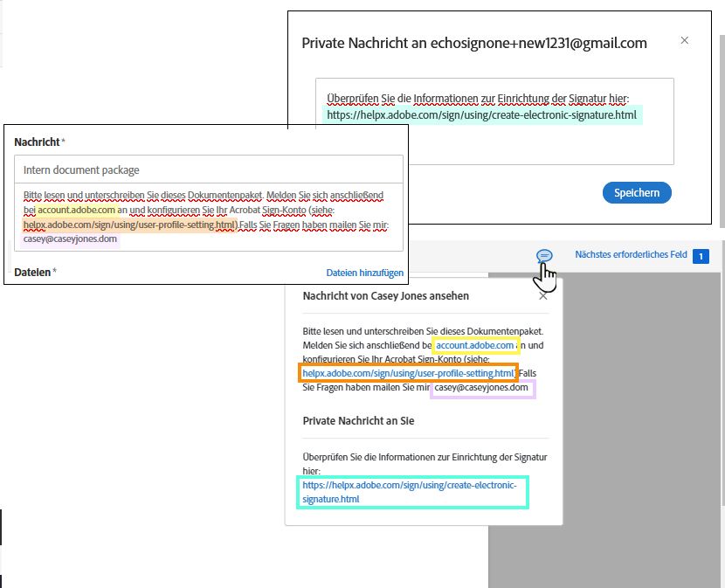The height and width of the screenshot is (588, 725).
Task: Click Nachricht von Casey Jones ansehen heading
Action: tap(385, 296)
